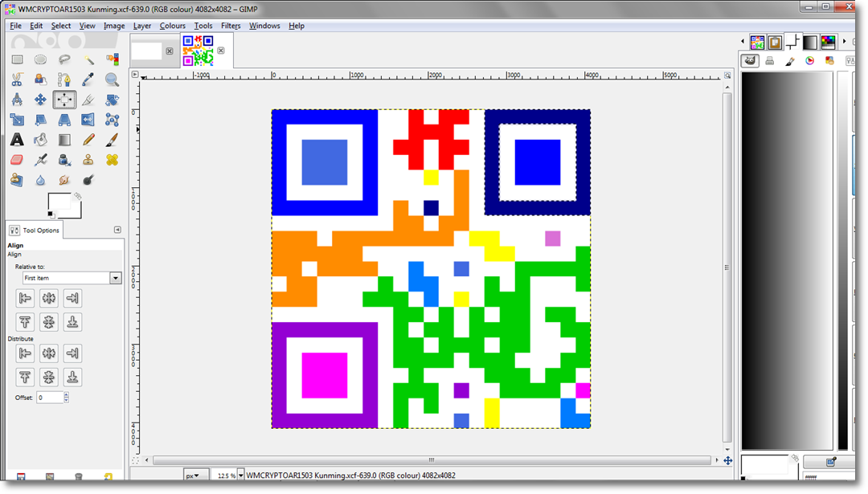Viewport: 868px width, 494px height.
Task: Click the canvas navigation cross icon
Action: pos(728,460)
